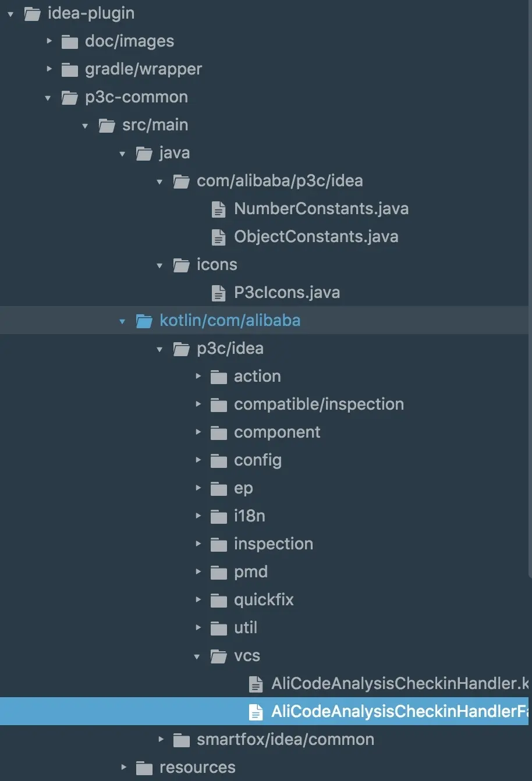Open the com/alibaba/p3c/idea entry
The height and width of the screenshot is (781, 532).
(280, 181)
